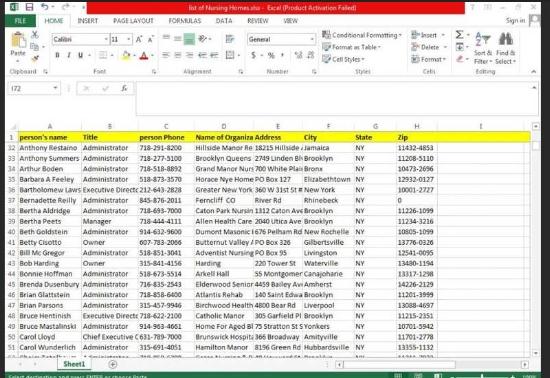
Task: Toggle Wrap Text icon
Action: [x=230, y=39]
